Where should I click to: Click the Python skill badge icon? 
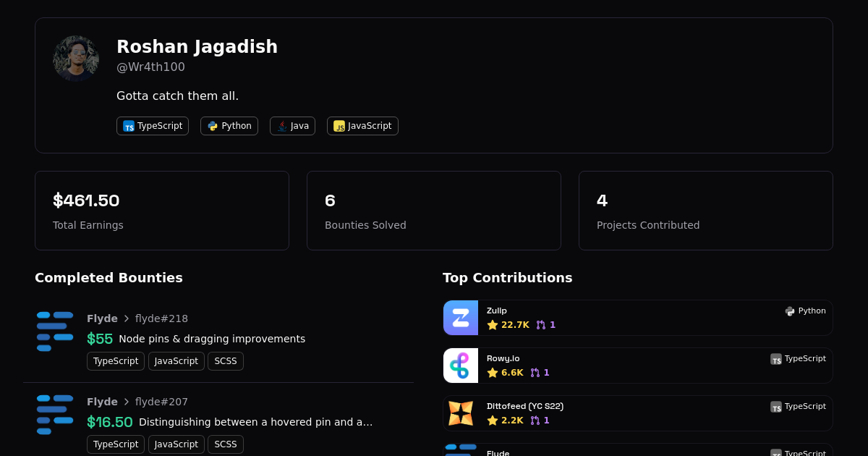click(x=212, y=126)
